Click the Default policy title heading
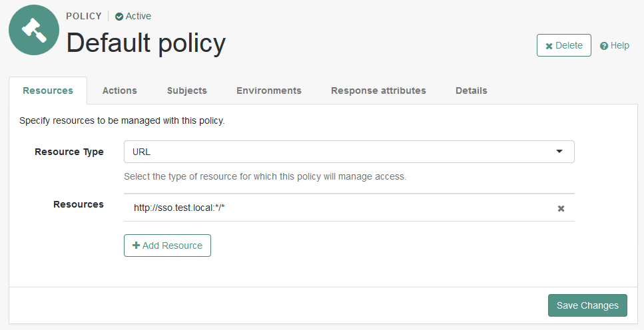This screenshot has height=330, width=644. pyautogui.click(x=146, y=43)
